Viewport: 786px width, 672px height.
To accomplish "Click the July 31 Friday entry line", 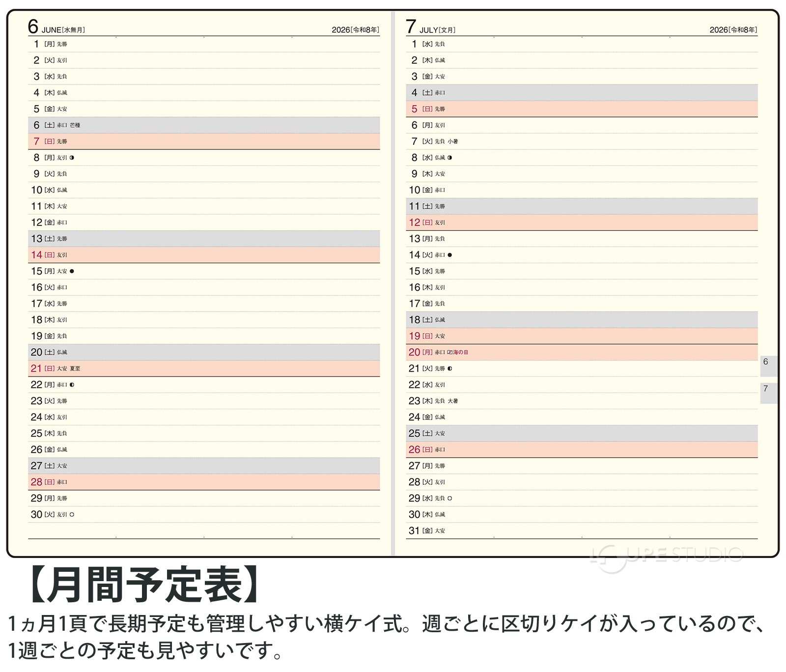I will (x=582, y=531).
